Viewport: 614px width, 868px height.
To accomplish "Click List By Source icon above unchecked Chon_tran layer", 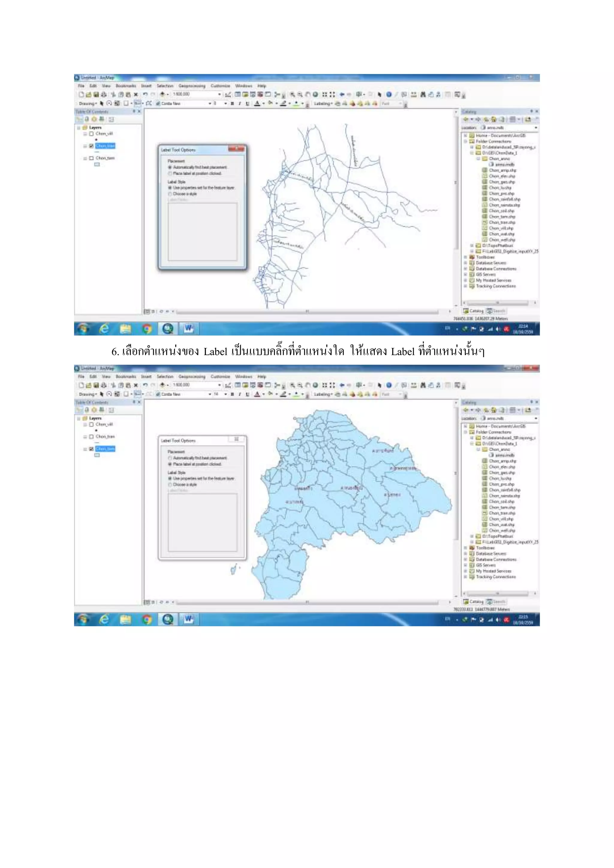I will coord(86,410).
